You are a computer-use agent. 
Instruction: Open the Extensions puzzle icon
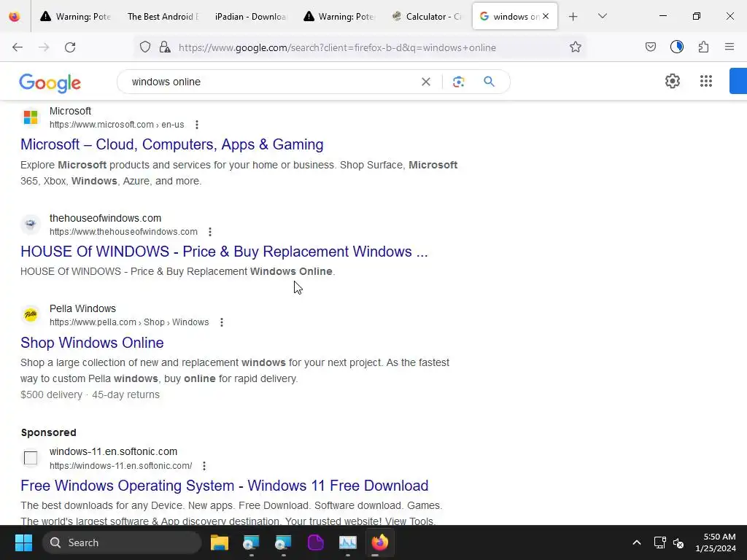703,47
